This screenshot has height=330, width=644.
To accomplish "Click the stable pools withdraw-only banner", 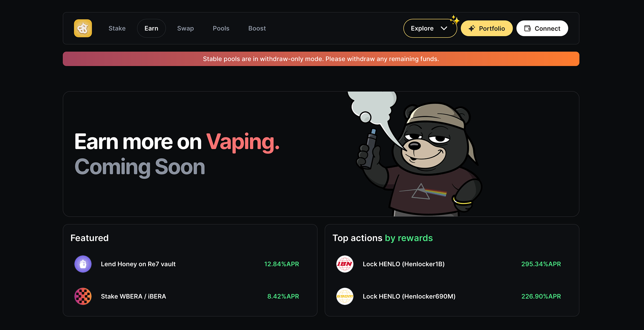I will (x=321, y=59).
